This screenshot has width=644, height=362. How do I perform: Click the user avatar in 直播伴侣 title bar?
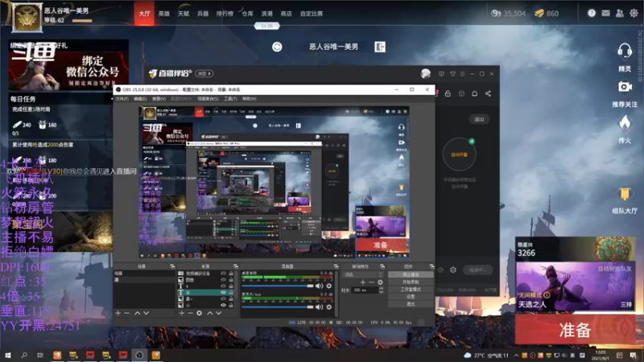click(x=426, y=73)
